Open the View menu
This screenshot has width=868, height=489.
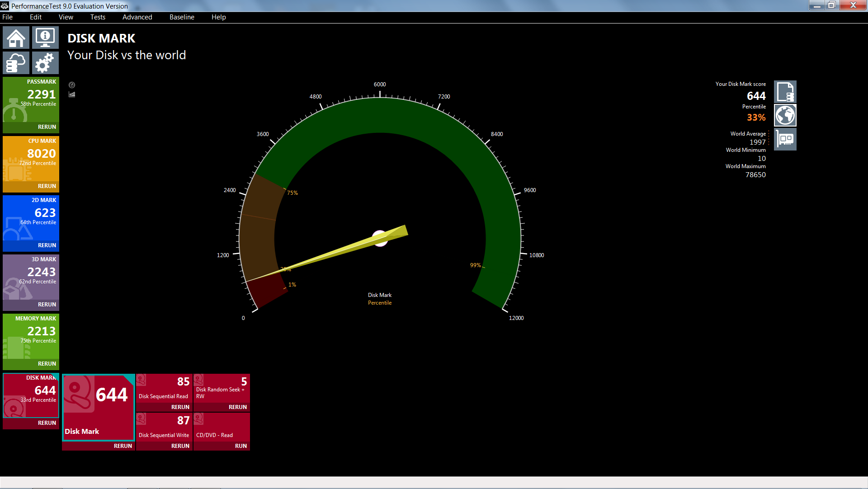point(66,17)
